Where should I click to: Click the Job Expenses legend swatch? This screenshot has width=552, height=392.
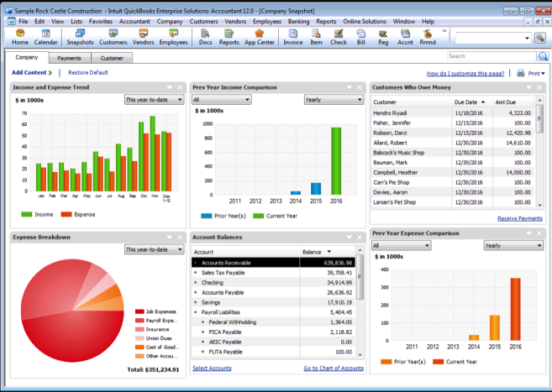[139, 311]
